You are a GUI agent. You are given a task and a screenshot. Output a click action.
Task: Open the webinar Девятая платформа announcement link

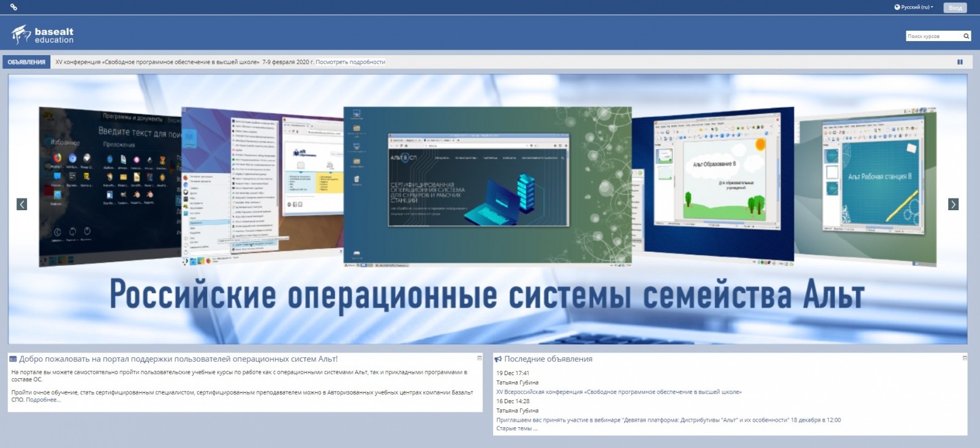pos(668,420)
